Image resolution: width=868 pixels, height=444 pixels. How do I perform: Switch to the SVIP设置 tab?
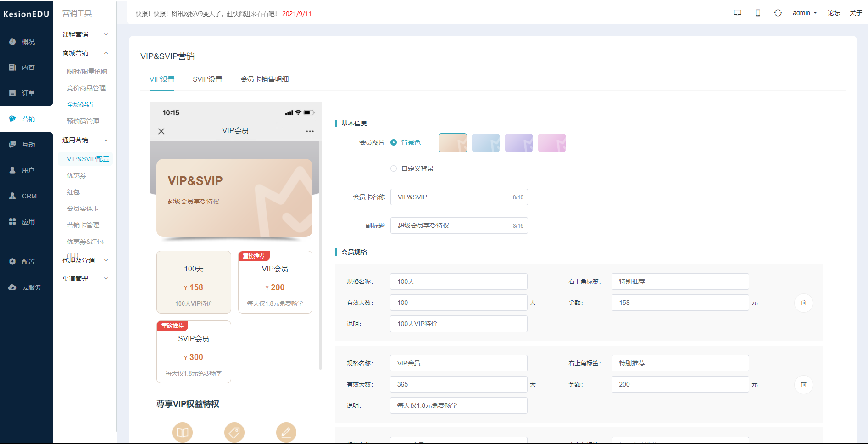tap(207, 79)
